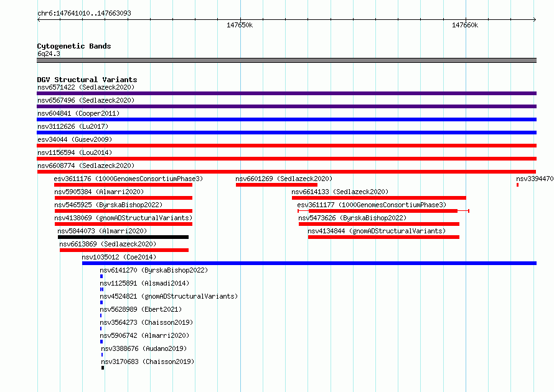The height and width of the screenshot is (392, 554).
Task: Select nsv5628989 (Ebert2021) label
Action: [x=141, y=309]
